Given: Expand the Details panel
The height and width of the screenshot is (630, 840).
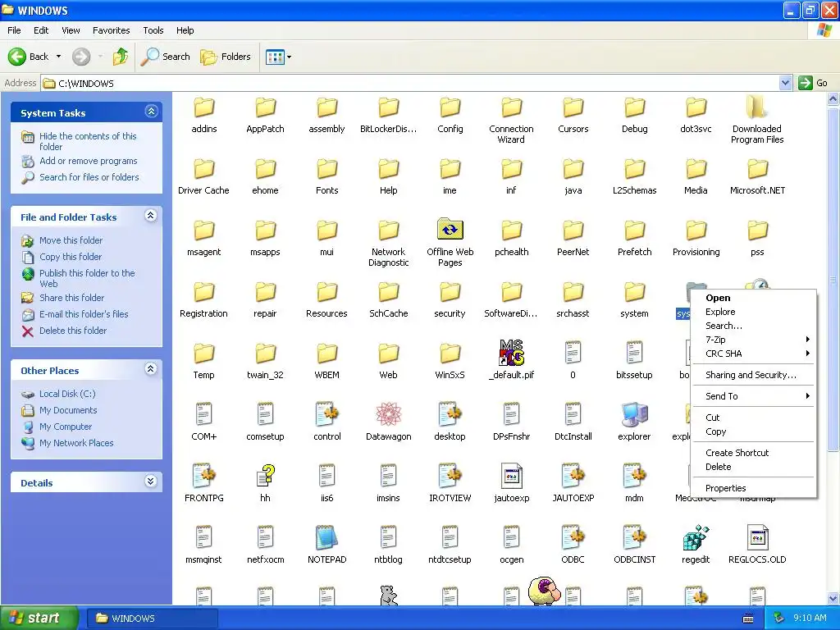Looking at the screenshot, I should tap(151, 481).
